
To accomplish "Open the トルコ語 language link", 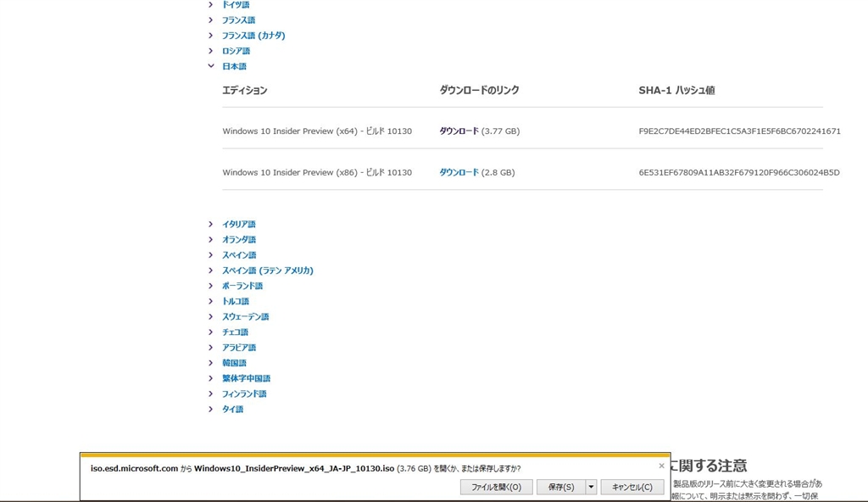I will [236, 301].
